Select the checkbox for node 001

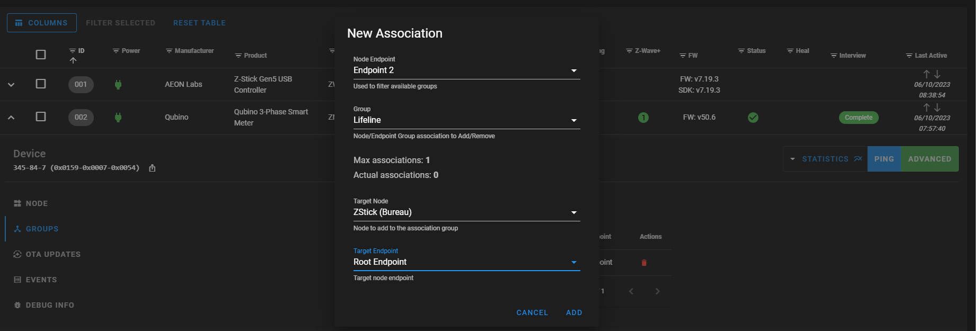pyautogui.click(x=41, y=84)
